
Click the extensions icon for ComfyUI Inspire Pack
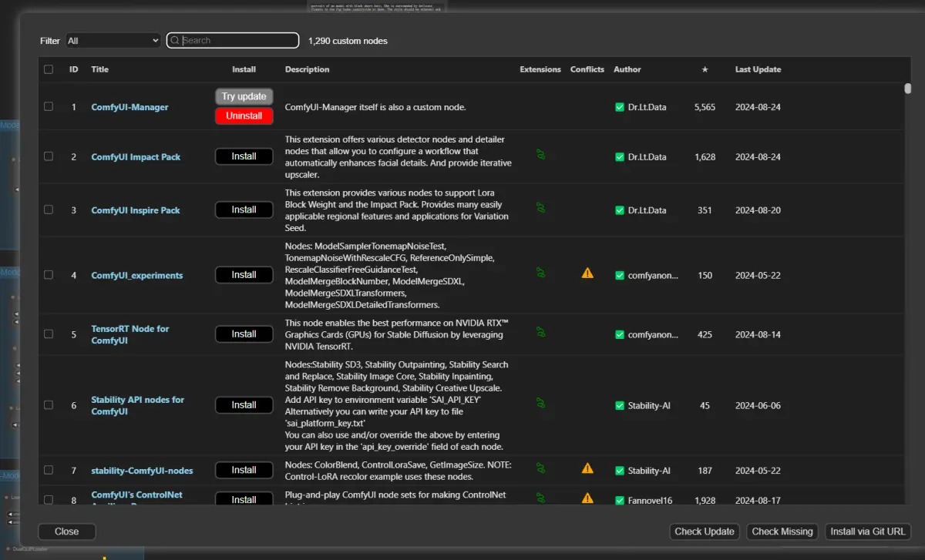(541, 207)
